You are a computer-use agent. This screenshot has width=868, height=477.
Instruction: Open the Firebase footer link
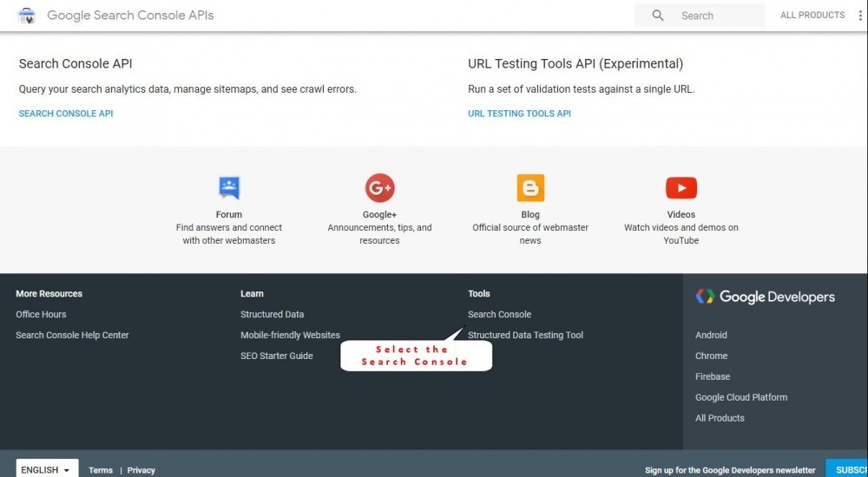(x=713, y=376)
